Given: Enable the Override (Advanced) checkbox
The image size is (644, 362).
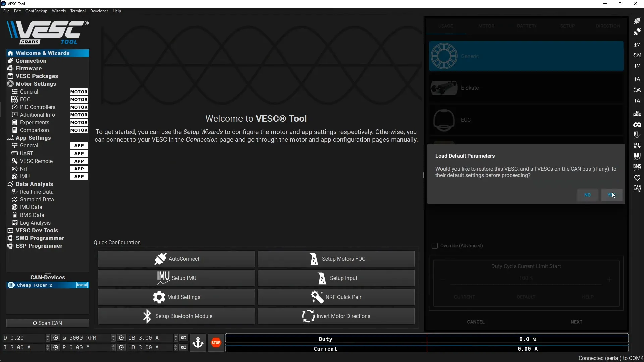Looking at the screenshot, I should pos(435,245).
